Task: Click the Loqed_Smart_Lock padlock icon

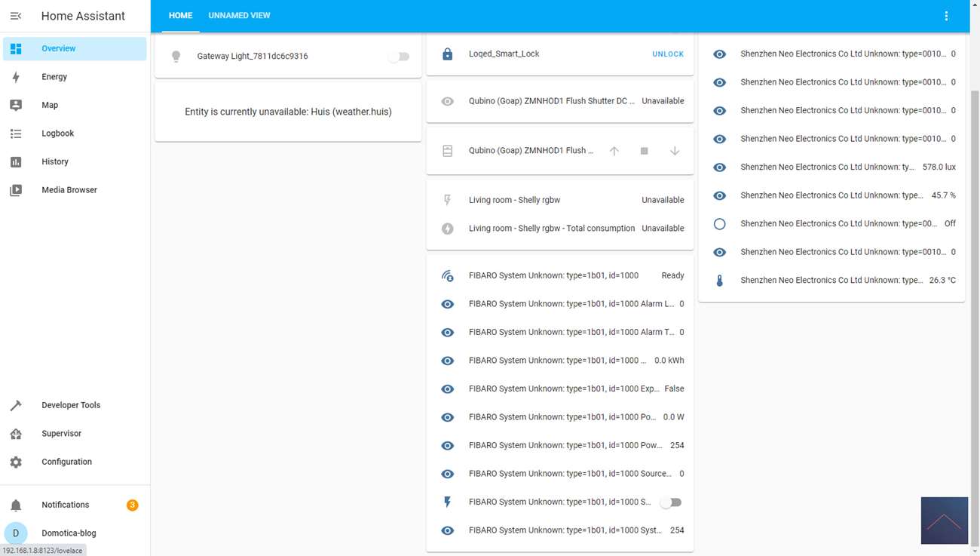Action: [x=447, y=54]
